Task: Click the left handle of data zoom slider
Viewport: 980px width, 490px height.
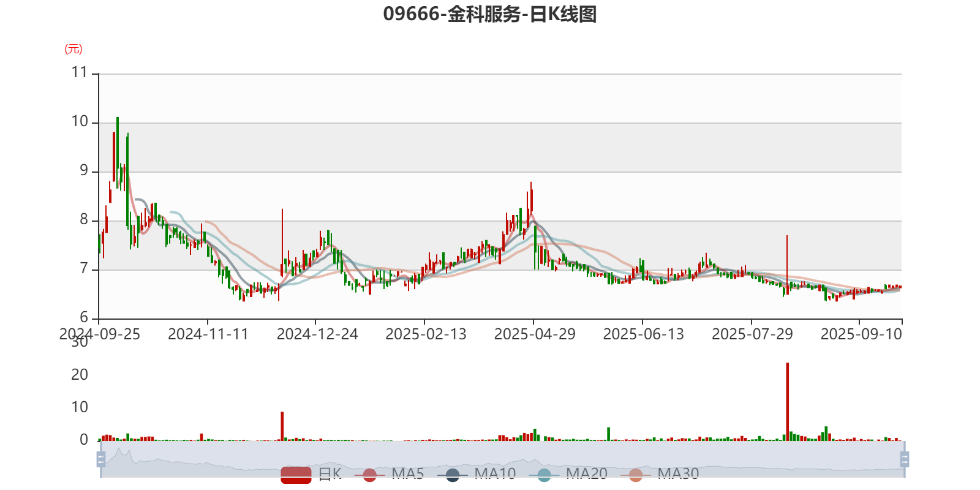Action: 101,459
